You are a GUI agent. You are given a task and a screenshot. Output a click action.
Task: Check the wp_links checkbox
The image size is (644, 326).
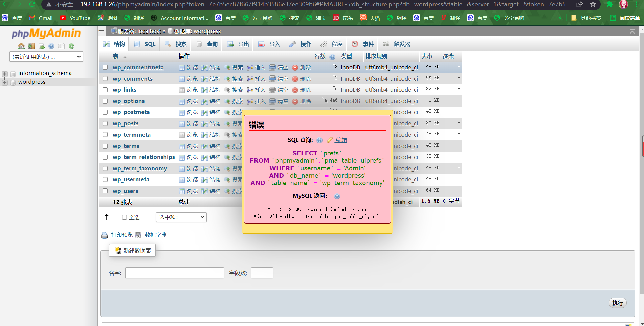105,90
